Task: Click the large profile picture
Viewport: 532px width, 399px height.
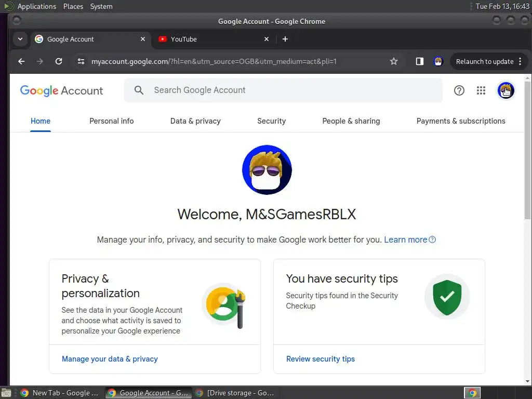Action: coord(267,170)
